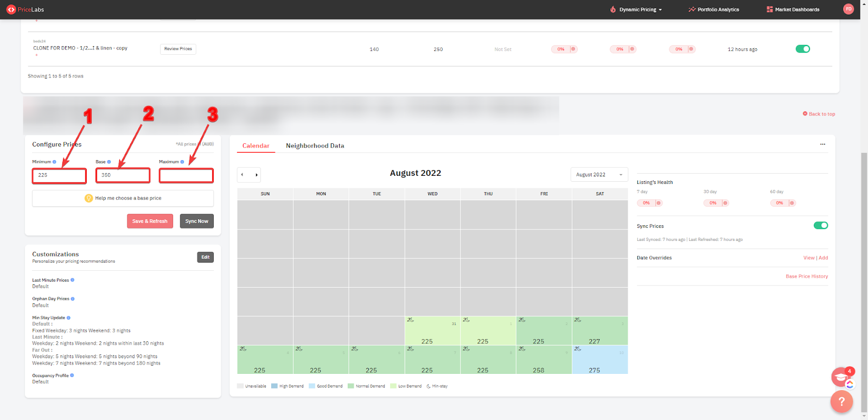Click the info icon beside Min Stay Update
Screen dimensions: 868x420
(68, 317)
